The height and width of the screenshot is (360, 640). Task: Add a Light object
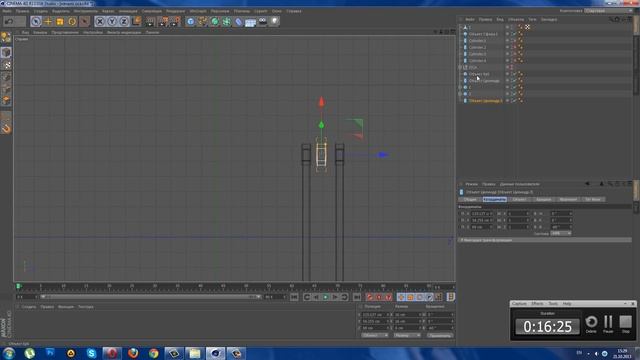(x=275, y=21)
